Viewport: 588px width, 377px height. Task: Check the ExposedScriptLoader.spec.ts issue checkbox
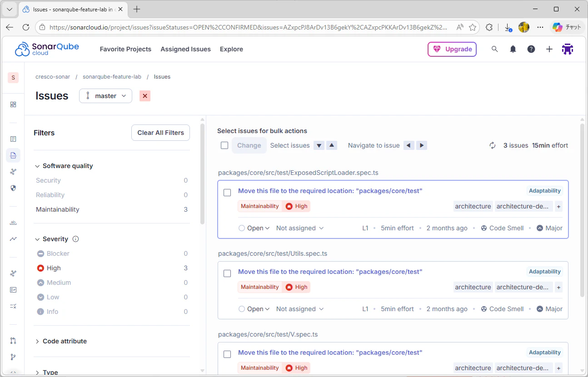click(227, 193)
